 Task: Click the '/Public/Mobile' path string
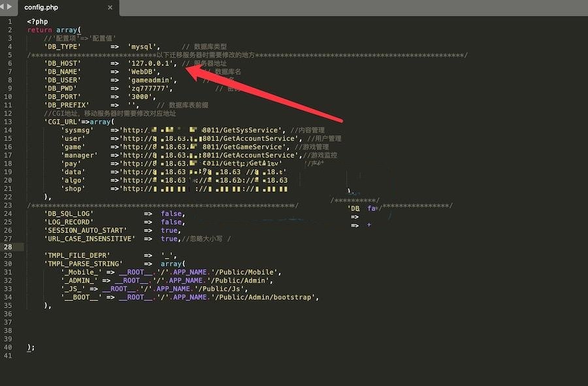click(244, 272)
